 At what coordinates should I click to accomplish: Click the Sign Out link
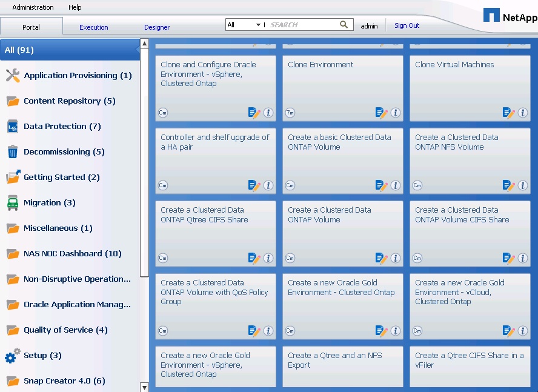pos(407,25)
